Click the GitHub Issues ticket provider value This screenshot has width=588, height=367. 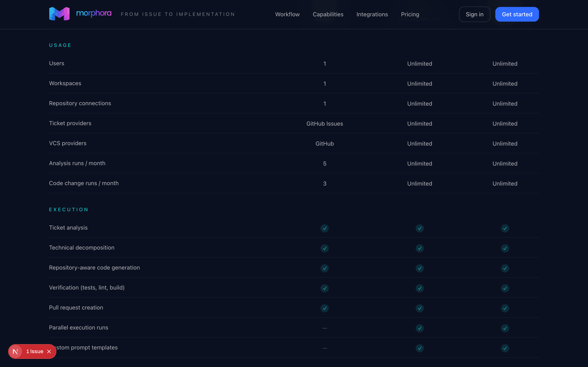324,124
